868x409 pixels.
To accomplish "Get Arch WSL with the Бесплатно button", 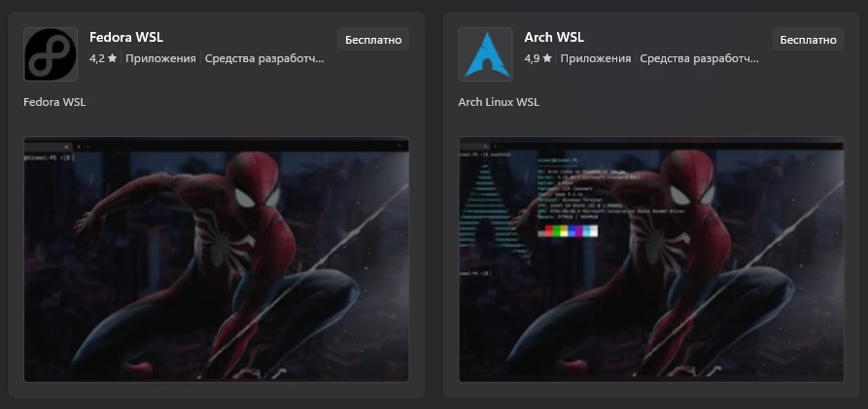I will 808,40.
